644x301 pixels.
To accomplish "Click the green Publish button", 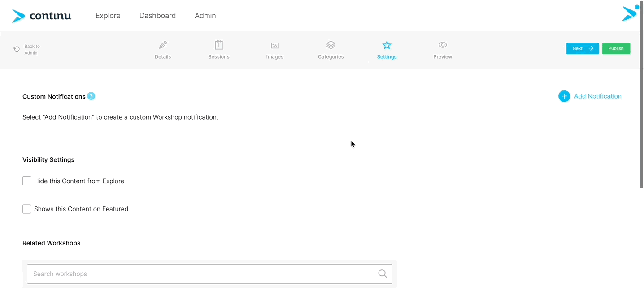I will pyautogui.click(x=616, y=48).
